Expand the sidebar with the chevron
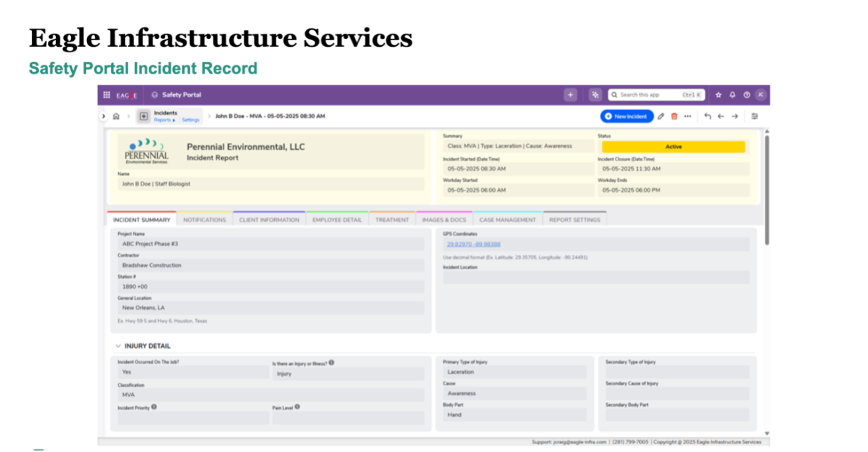 pos(103,116)
